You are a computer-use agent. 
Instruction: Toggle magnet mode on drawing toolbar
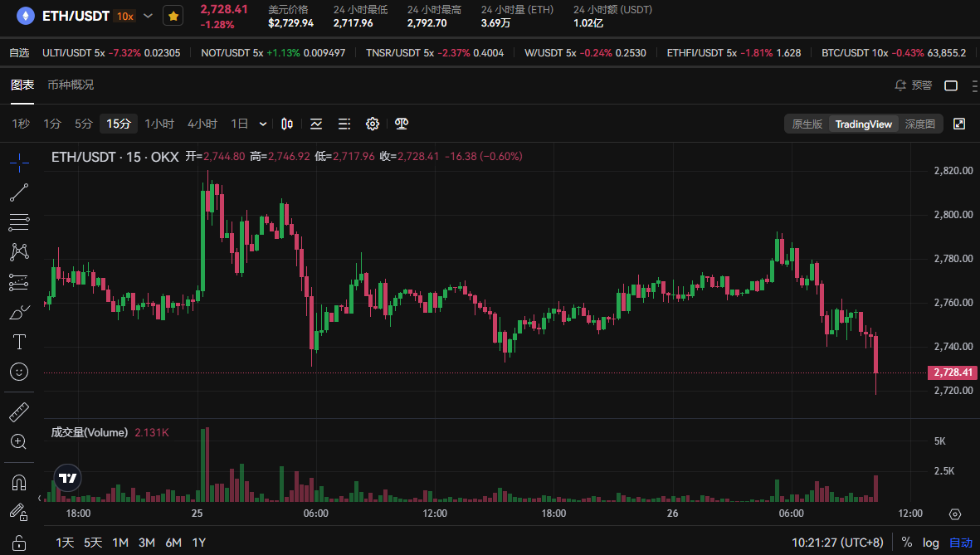pyautogui.click(x=19, y=483)
